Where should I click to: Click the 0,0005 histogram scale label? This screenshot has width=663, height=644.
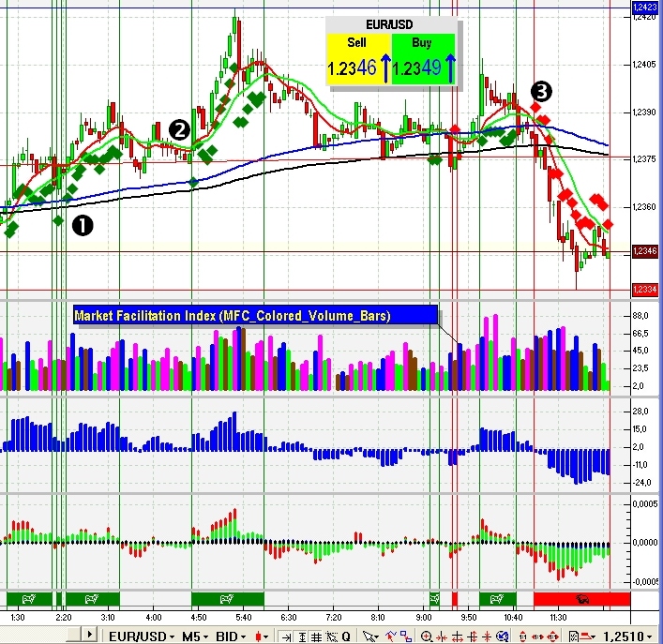(x=645, y=504)
